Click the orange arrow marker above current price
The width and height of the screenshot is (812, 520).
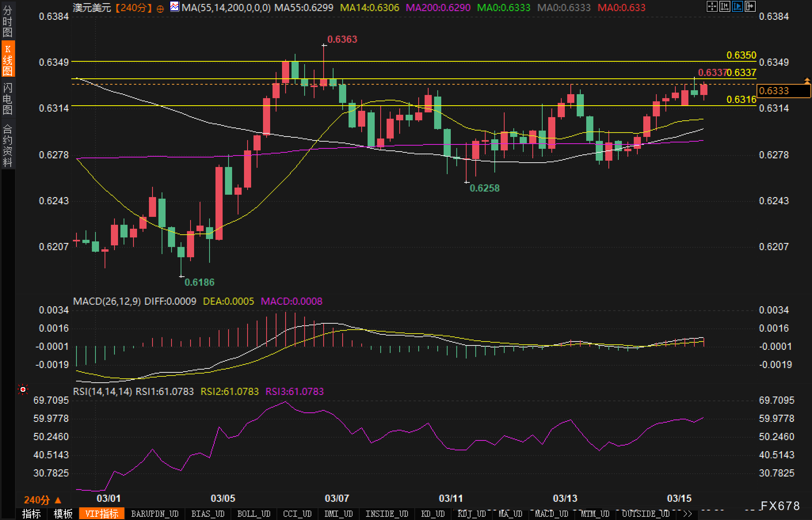807,81
